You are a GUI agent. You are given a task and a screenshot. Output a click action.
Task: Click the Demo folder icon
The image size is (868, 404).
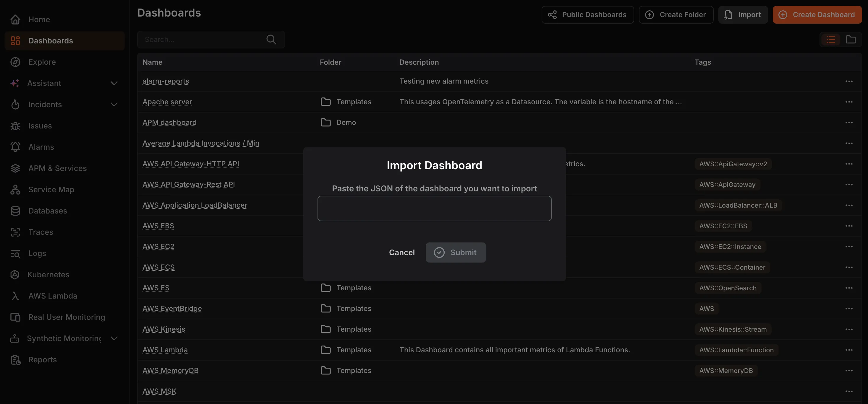pos(325,123)
